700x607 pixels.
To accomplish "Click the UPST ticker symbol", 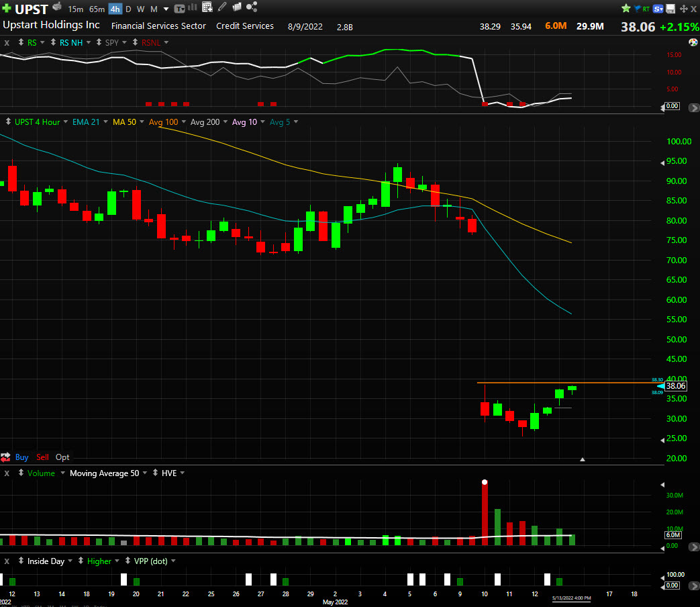I will [x=32, y=9].
